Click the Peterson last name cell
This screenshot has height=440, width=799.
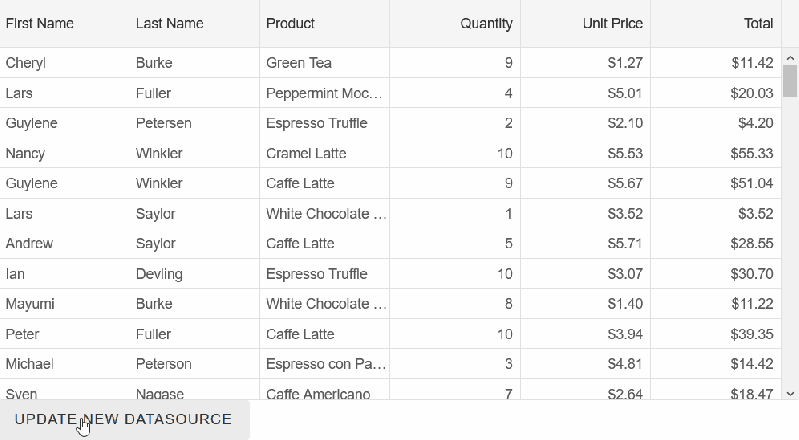click(x=164, y=363)
